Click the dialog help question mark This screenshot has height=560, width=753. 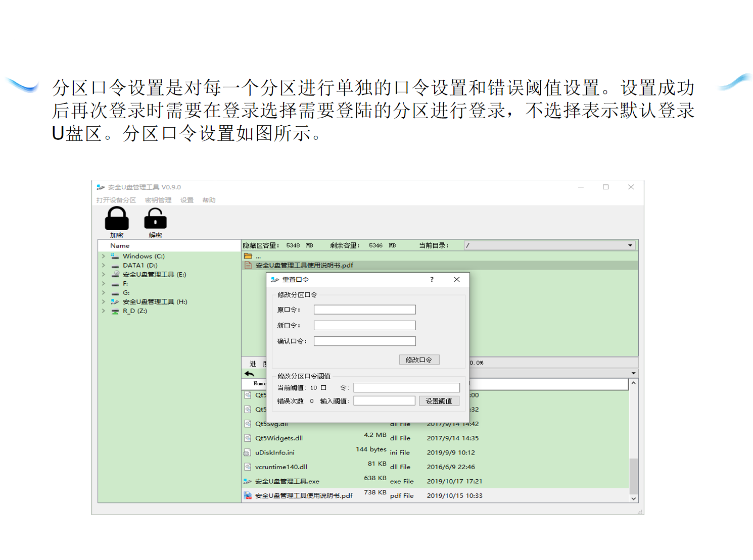pyautogui.click(x=432, y=279)
